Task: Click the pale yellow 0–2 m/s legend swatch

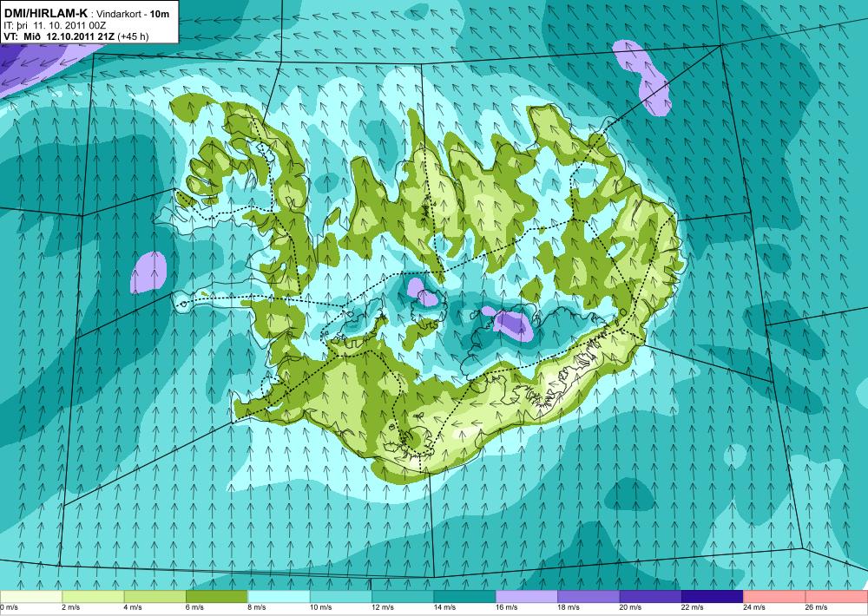Action: click(31, 597)
